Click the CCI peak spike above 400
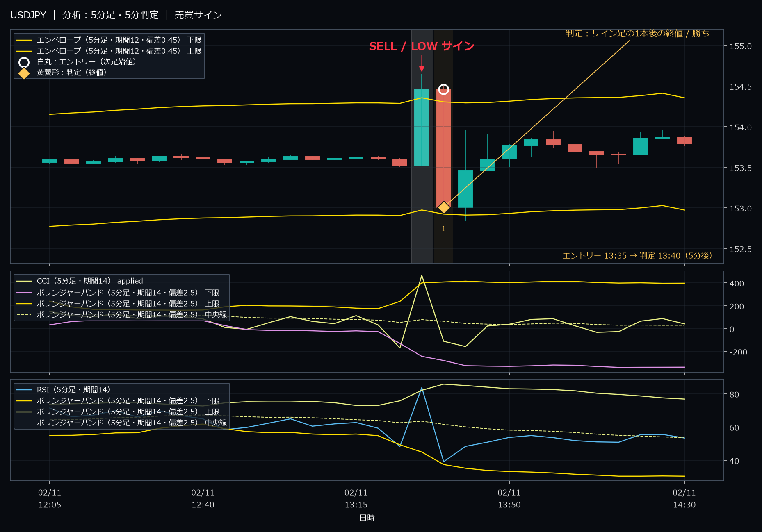762x532 pixels. pos(422,276)
